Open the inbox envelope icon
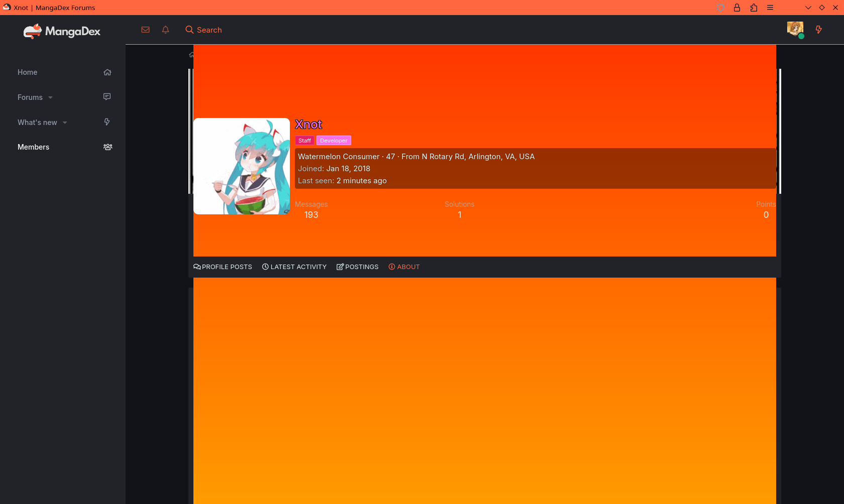The width and height of the screenshot is (844, 504). [145, 30]
